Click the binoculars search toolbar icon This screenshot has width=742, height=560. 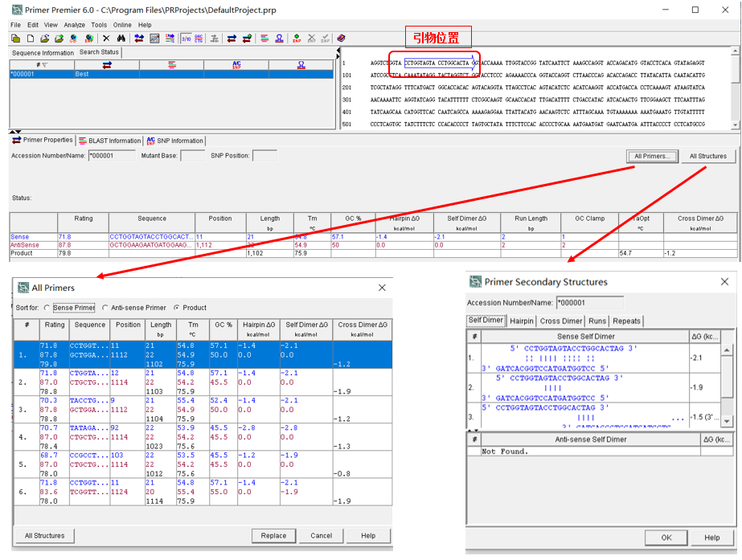pos(121,39)
